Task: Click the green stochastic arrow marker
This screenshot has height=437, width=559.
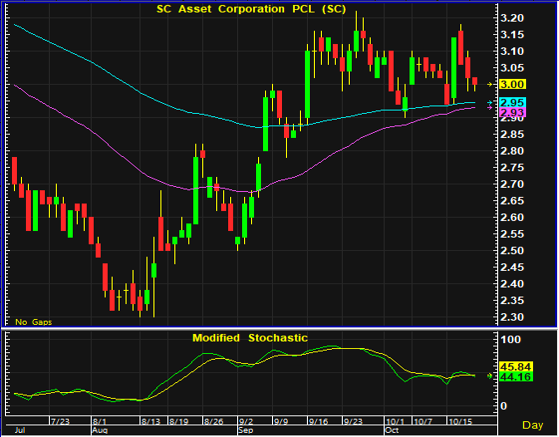Action: [x=490, y=376]
